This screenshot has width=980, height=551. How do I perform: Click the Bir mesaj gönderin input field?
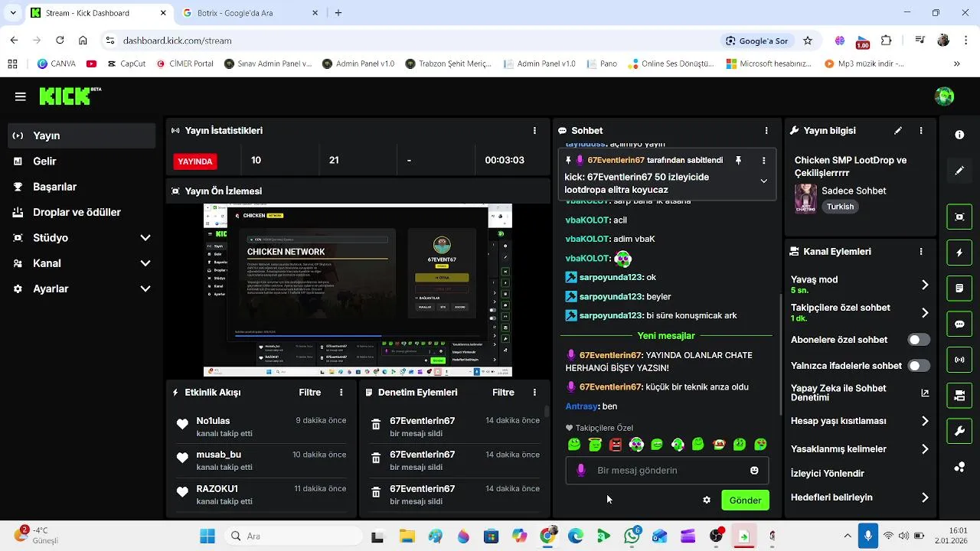666,471
